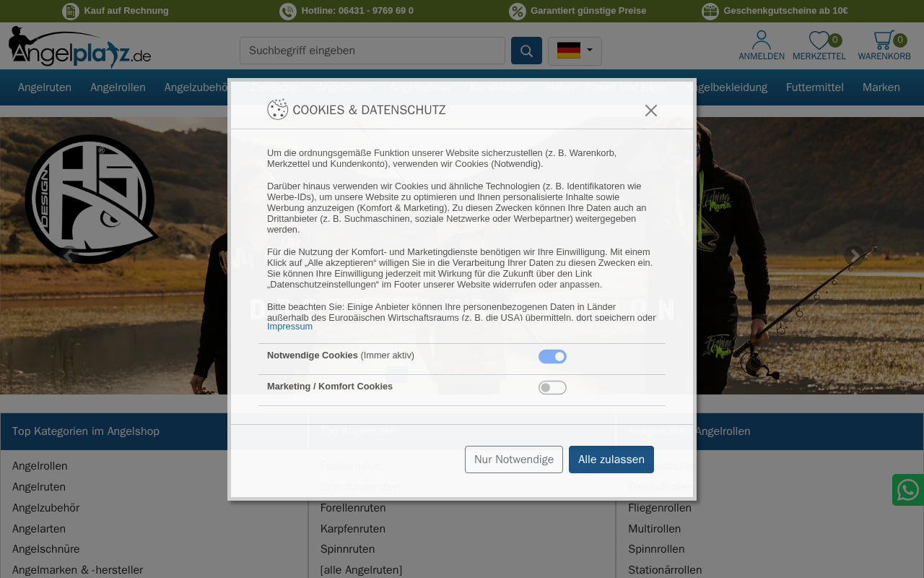This screenshot has height=578, width=924.
Task: Click the Top Kategorien im Angelshop heading
Action: pyautogui.click(x=86, y=431)
